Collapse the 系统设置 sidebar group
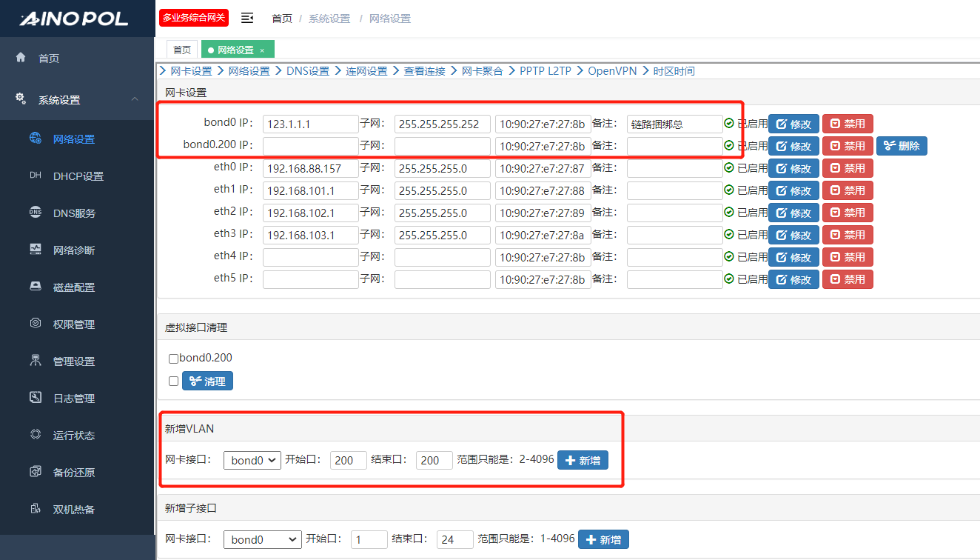This screenshot has width=980, height=560. 134,99
